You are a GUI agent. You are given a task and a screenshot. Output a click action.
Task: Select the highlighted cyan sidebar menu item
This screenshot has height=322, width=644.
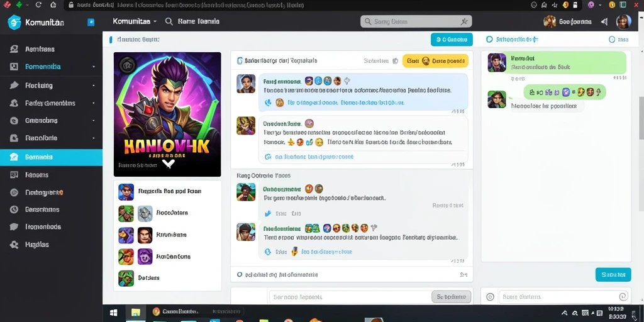click(51, 157)
